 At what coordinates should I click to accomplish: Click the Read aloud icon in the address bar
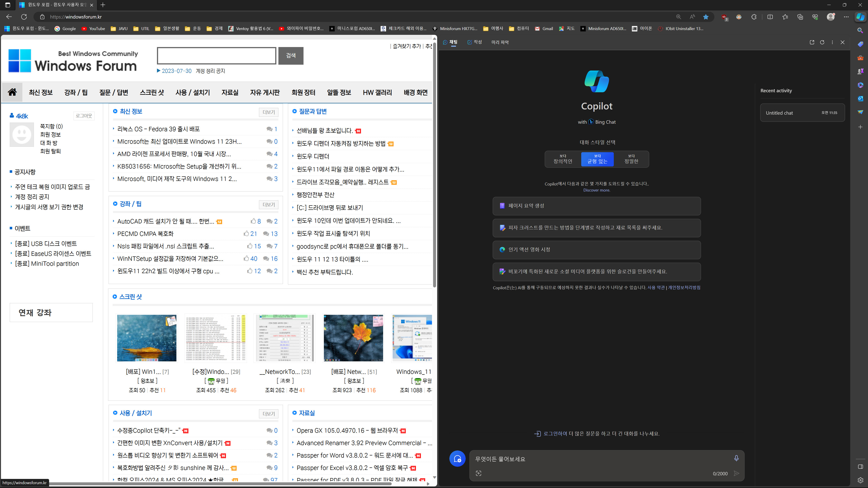pos(692,17)
